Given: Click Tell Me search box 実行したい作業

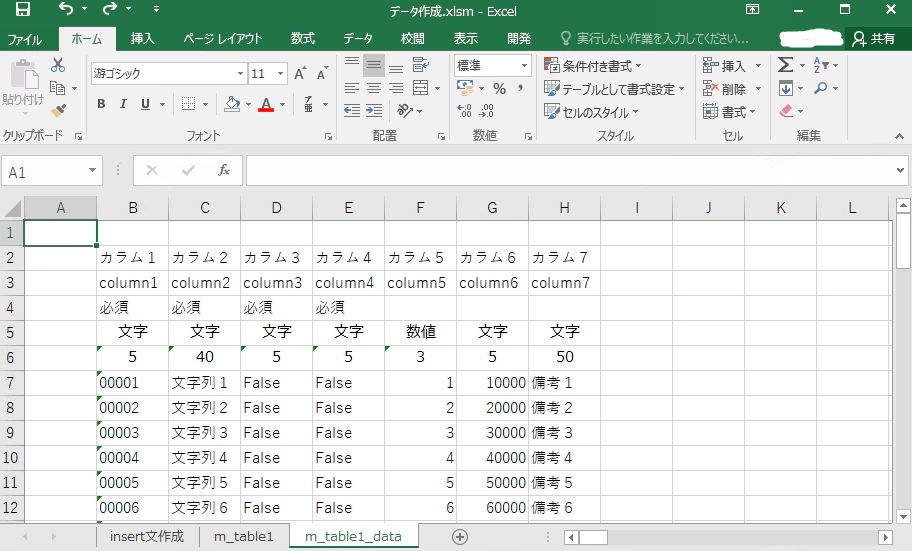Looking at the screenshot, I should click(x=656, y=39).
